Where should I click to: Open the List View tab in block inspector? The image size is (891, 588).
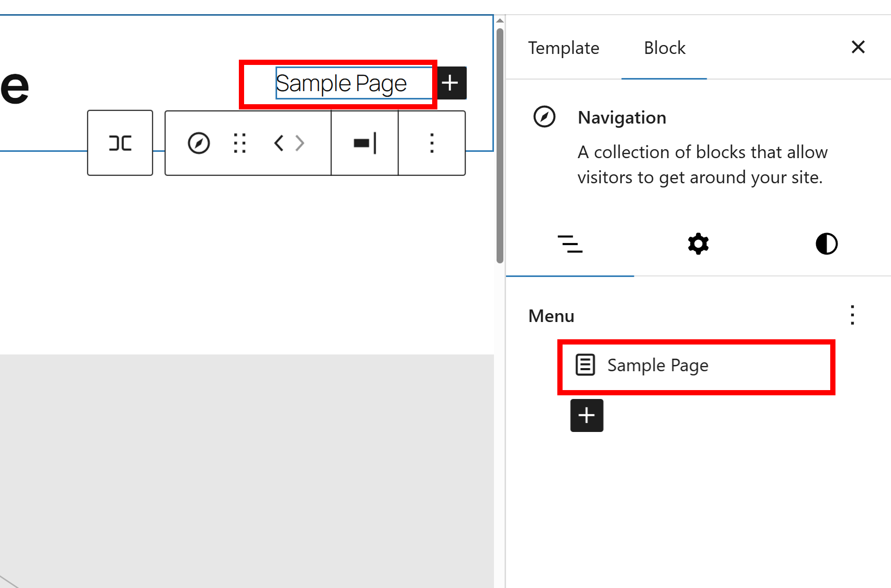pyautogui.click(x=570, y=244)
